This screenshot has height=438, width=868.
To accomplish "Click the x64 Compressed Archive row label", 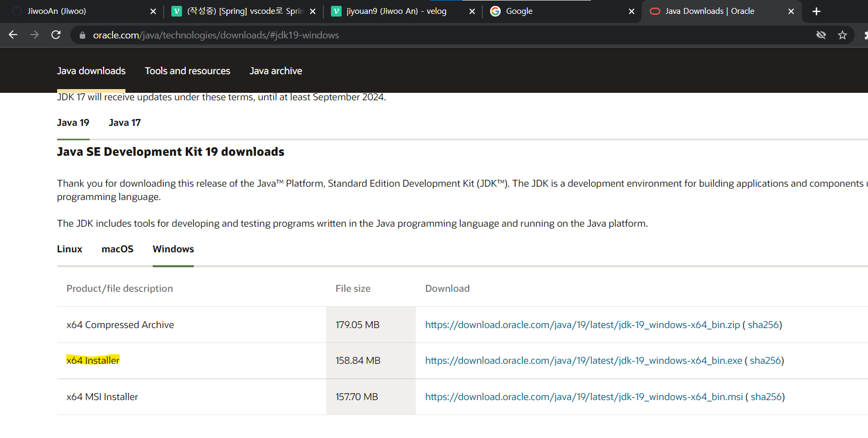I will pos(120,325).
